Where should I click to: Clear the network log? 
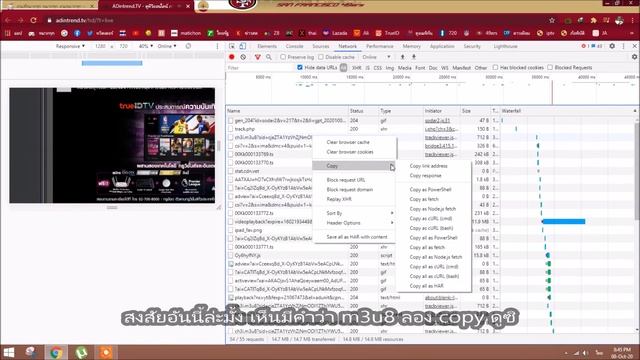point(243,57)
